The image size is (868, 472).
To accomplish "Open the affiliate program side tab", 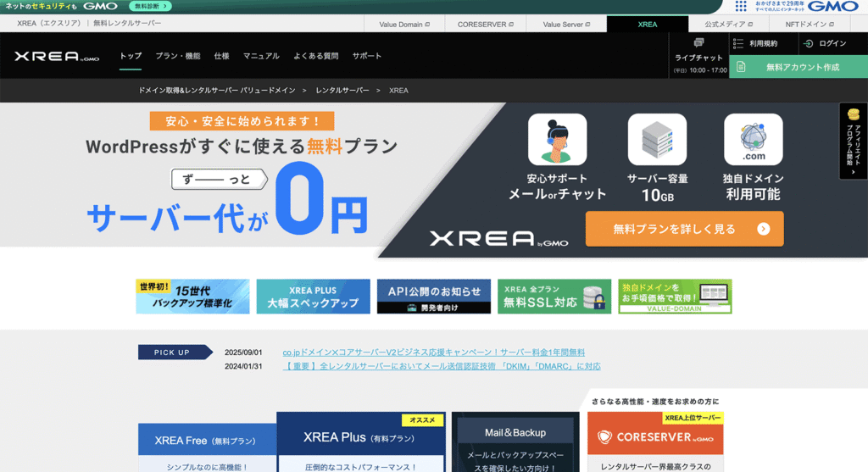I will pyautogui.click(x=853, y=141).
